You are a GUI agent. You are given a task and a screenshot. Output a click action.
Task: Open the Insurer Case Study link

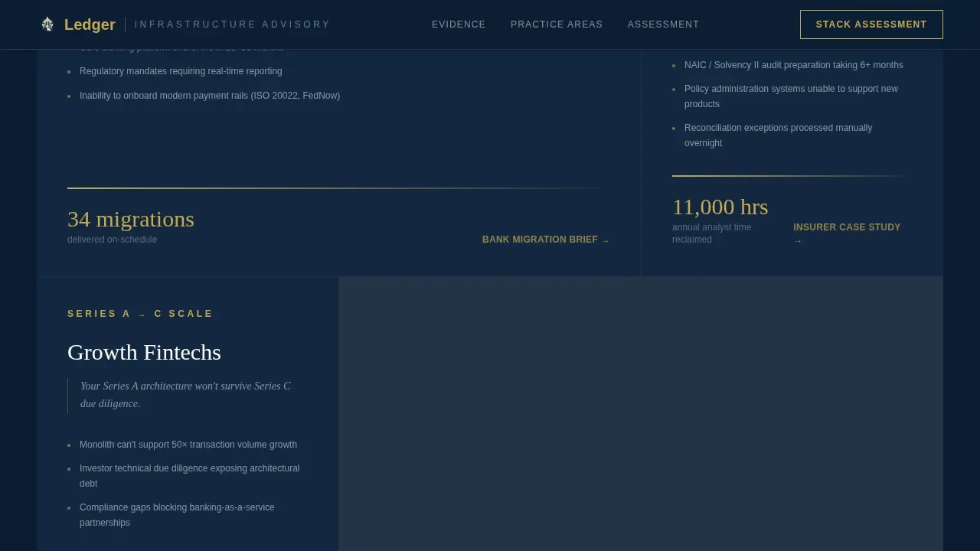(x=847, y=233)
